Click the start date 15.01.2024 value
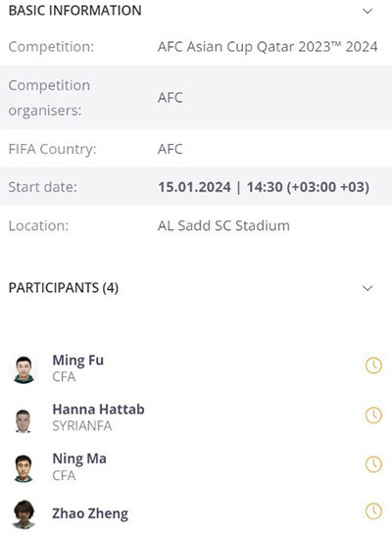Viewport: 392px width, 533px height. tap(194, 187)
